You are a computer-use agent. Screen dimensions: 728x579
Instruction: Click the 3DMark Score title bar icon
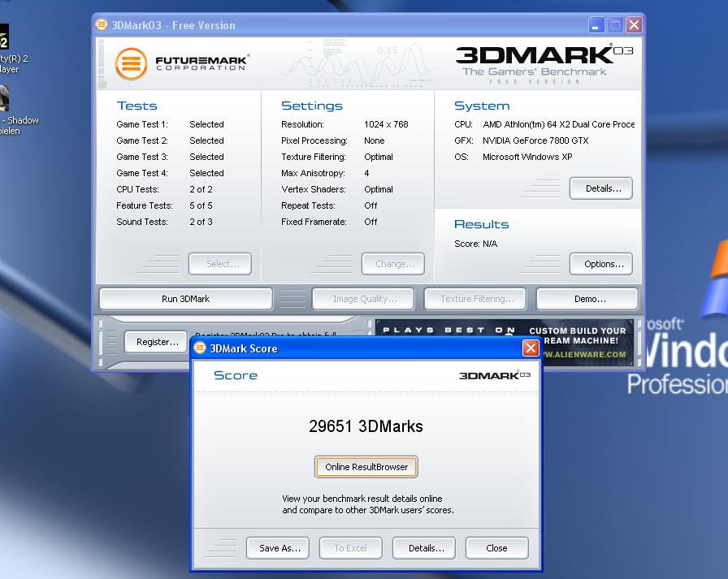[200, 348]
